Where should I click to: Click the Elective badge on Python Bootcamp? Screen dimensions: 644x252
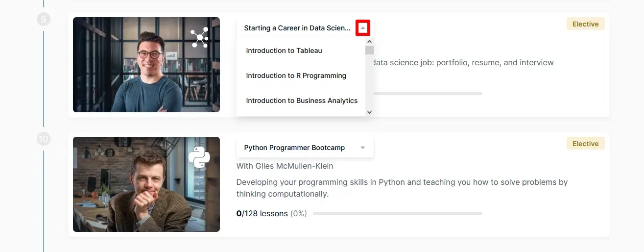[585, 144]
